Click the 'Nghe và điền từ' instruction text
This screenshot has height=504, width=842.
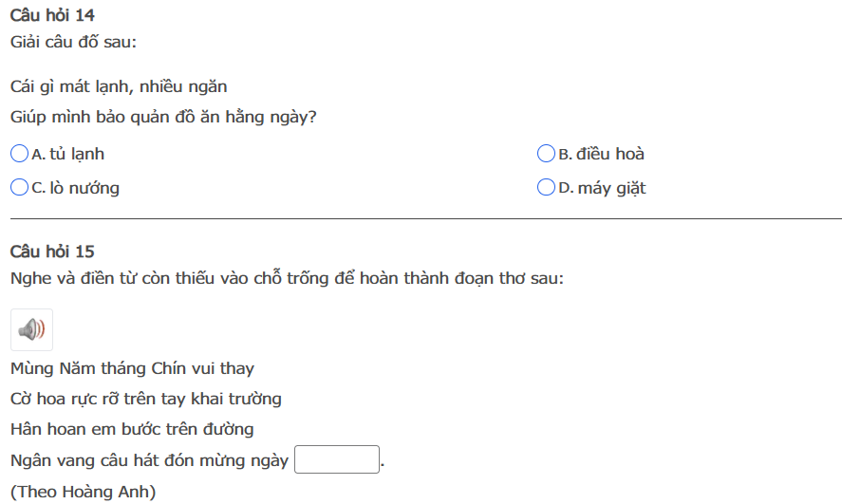pyautogui.click(x=287, y=279)
